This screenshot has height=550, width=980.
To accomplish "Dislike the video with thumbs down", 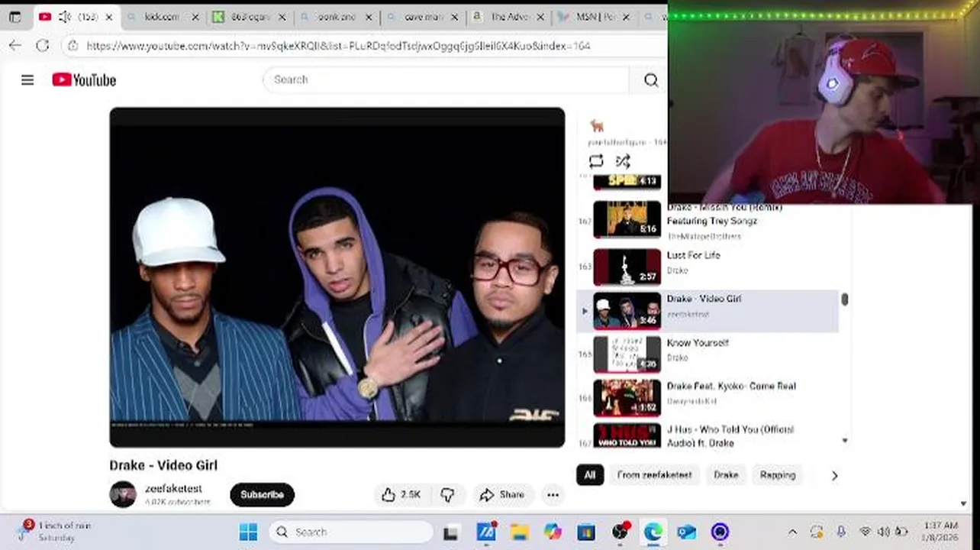I will (448, 495).
